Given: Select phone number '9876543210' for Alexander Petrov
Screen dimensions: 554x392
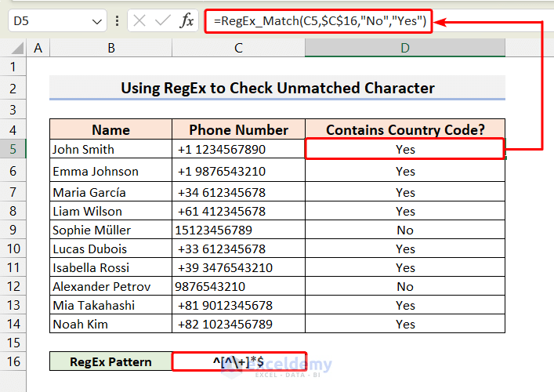Looking at the screenshot, I should point(238,286).
